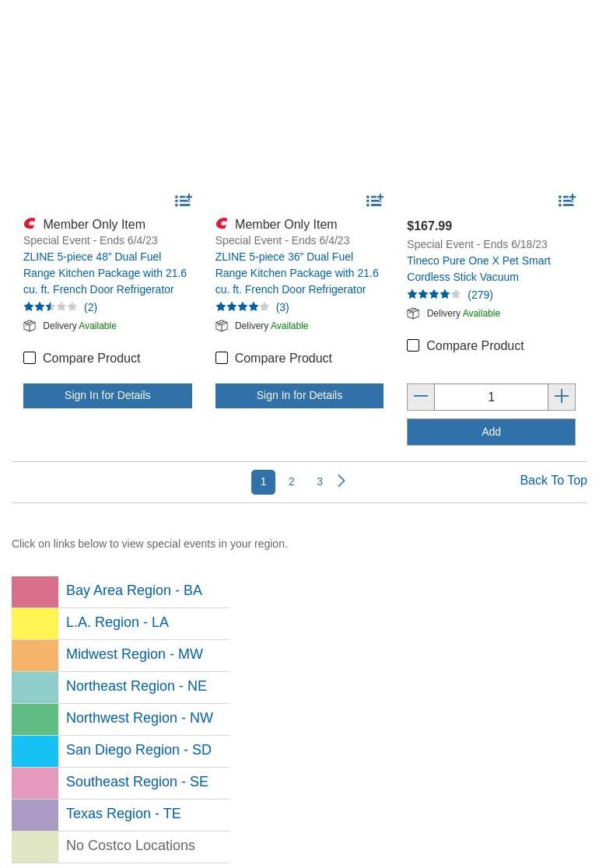Check Compare Product for ZLINE 48" package
The height and width of the screenshot is (868, 599).
click(30, 358)
